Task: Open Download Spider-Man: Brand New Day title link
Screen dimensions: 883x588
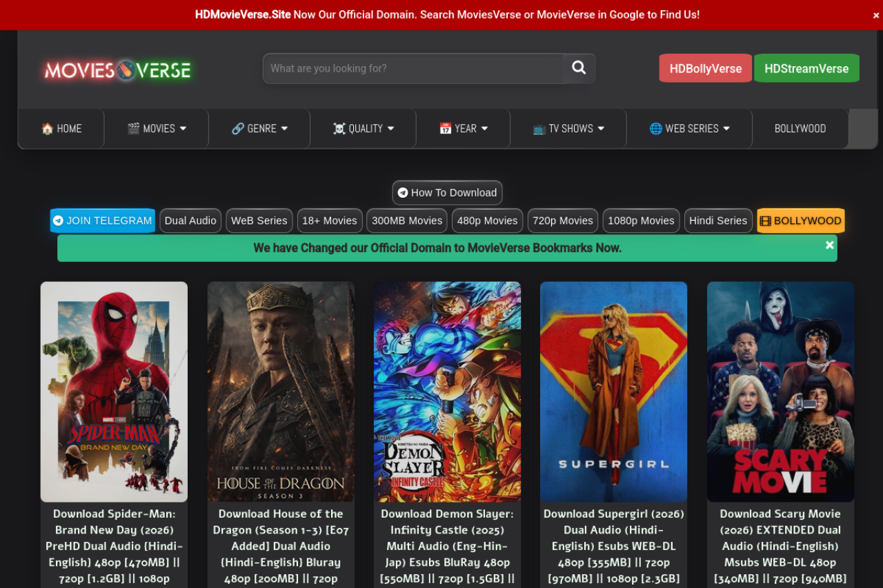Action: coord(114,547)
